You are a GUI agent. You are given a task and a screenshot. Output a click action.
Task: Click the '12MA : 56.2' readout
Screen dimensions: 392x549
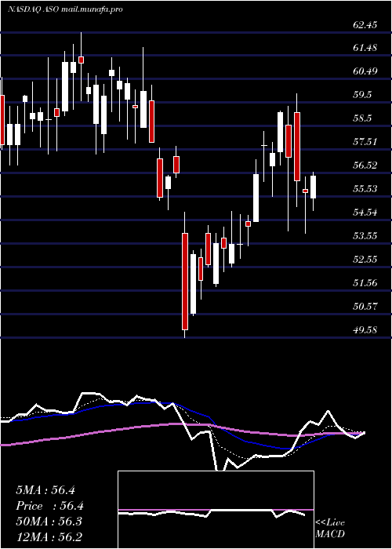pos(49,536)
